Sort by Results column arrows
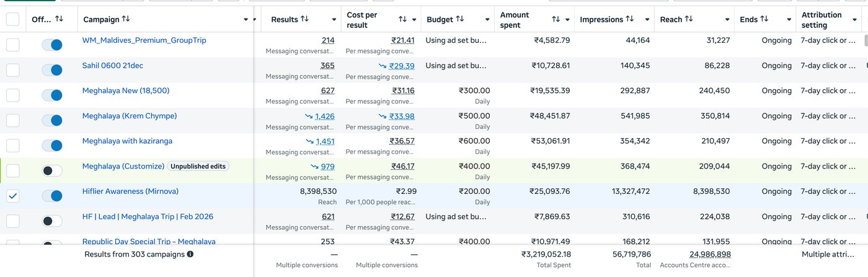The height and width of the screenshot is (277, 868). [304, 19]
